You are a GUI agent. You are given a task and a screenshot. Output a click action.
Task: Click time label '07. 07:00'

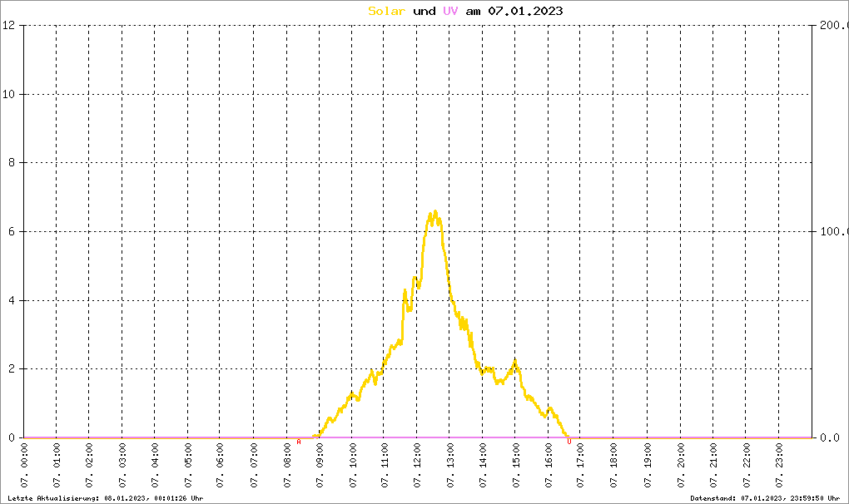(253, 466)
